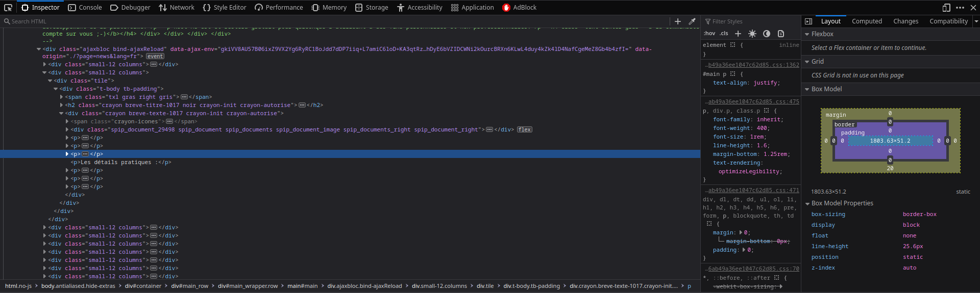980x293 pixels.
Task: Open the devtools more options menu
Action: (x=960, y=8)
